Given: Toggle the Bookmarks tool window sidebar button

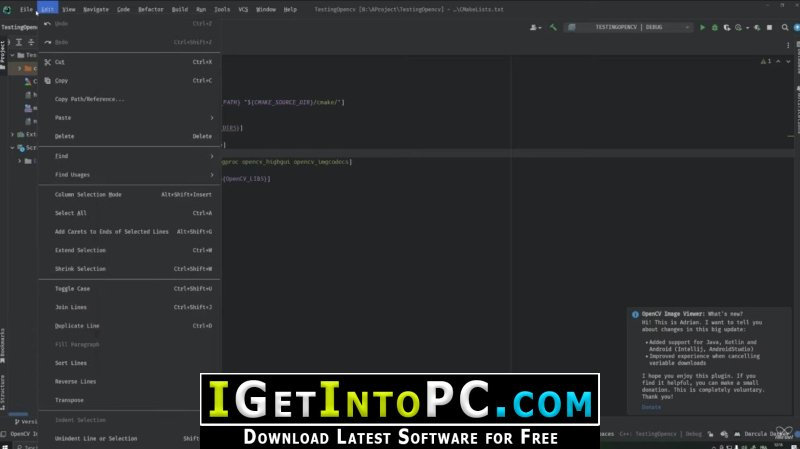Looking at the screenshot, I should pos(3,346).
